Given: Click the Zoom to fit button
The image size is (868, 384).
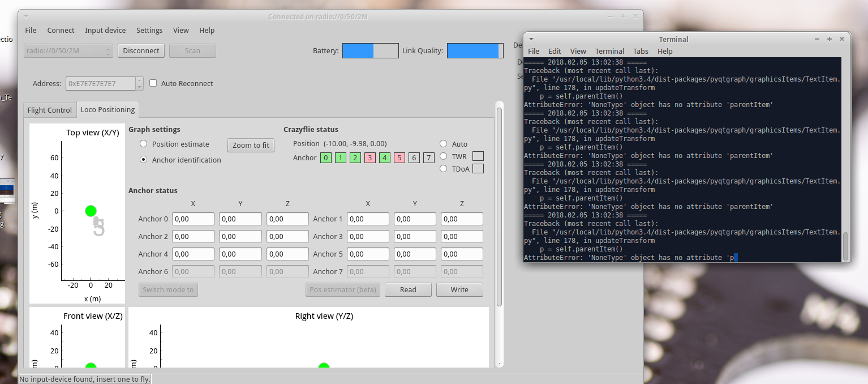Looking at the screenshot, I should 251,146.
